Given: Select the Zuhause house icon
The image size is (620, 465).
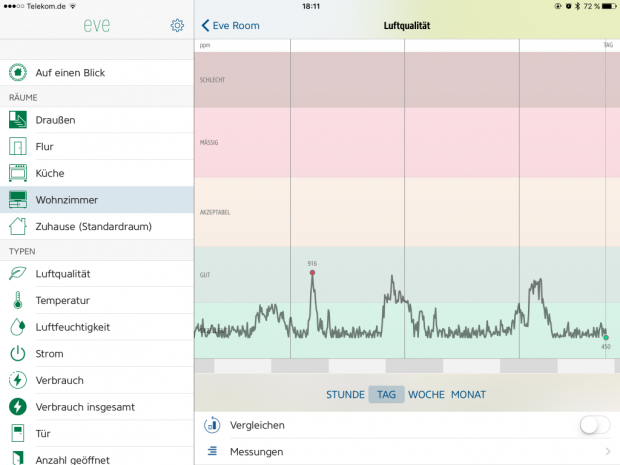Looking at the screenshot, I should (18, 226).
